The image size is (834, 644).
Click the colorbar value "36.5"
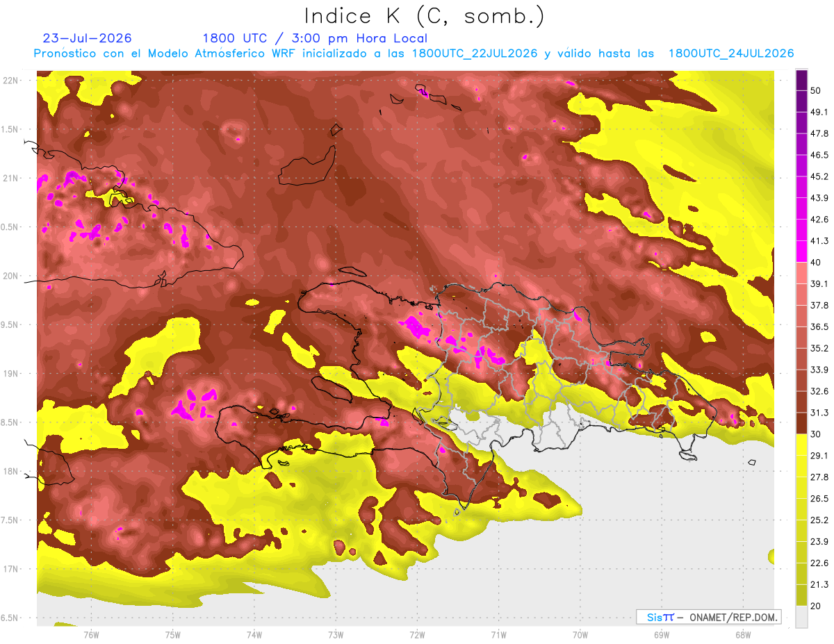(819, 327)
